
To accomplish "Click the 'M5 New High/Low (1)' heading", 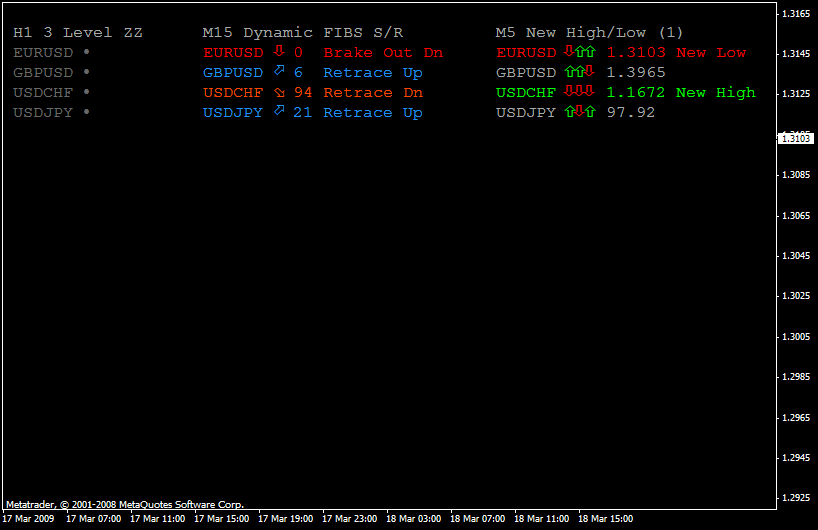I will coord(589,32).
